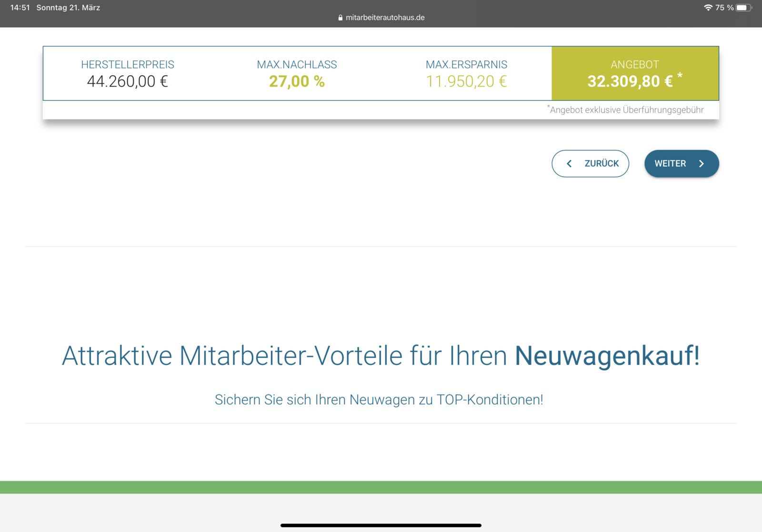
Task: Click the MAX.ERSPARNIS label
Action: click(466, 64)
